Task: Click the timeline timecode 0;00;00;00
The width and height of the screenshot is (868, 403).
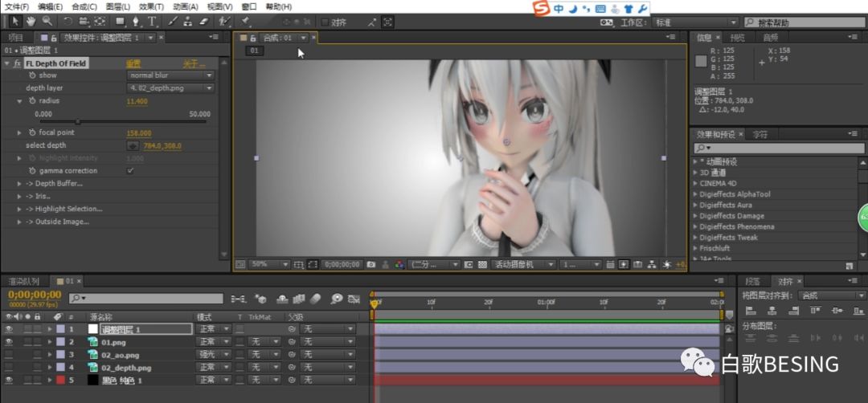Action: tap(35, 295)
